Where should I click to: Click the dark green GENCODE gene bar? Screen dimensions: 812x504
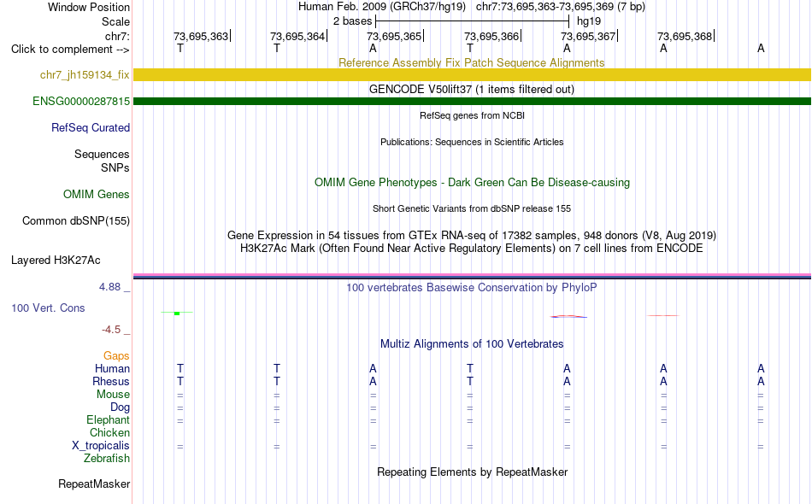pyautogui.click(x=472, y=102)
